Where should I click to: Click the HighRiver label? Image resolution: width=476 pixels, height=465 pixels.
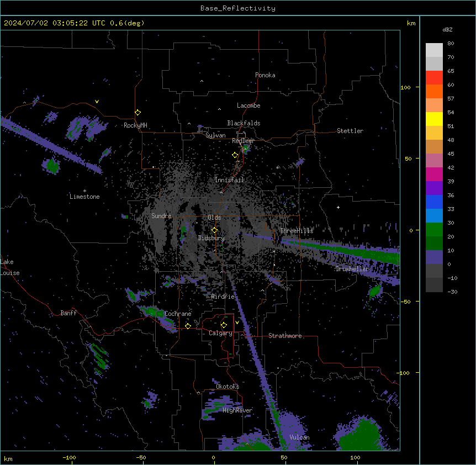237,410
